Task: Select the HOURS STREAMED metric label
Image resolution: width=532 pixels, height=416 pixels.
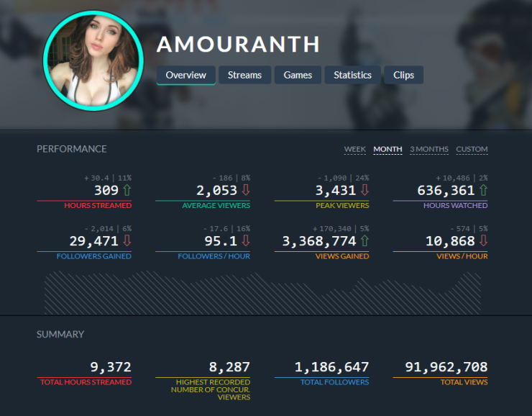Action: click(x=98, y=205)
